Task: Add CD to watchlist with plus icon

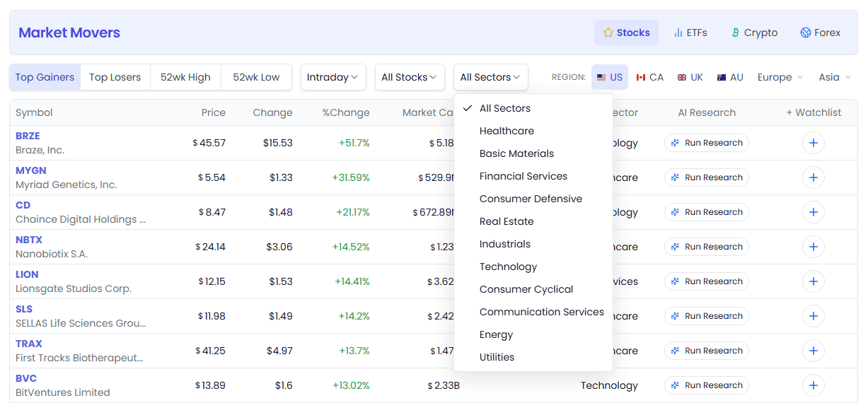Action: pos(814,212)
